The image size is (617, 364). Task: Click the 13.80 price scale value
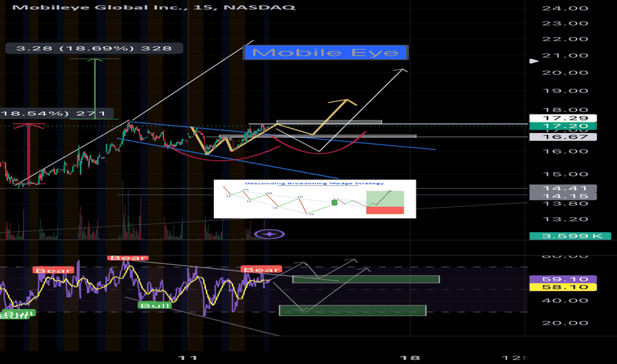coord(565,204)
